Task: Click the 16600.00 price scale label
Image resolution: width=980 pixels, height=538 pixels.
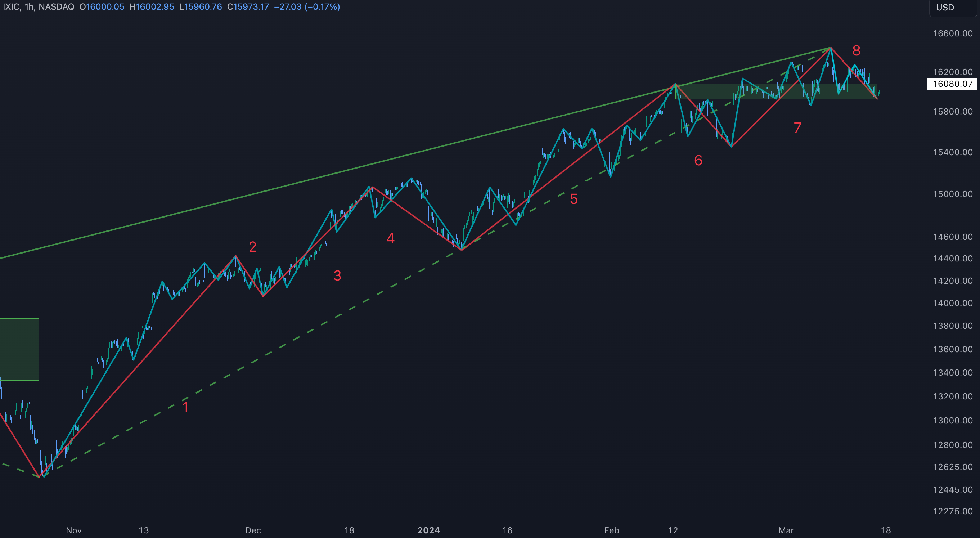Action: click(952, 33)
